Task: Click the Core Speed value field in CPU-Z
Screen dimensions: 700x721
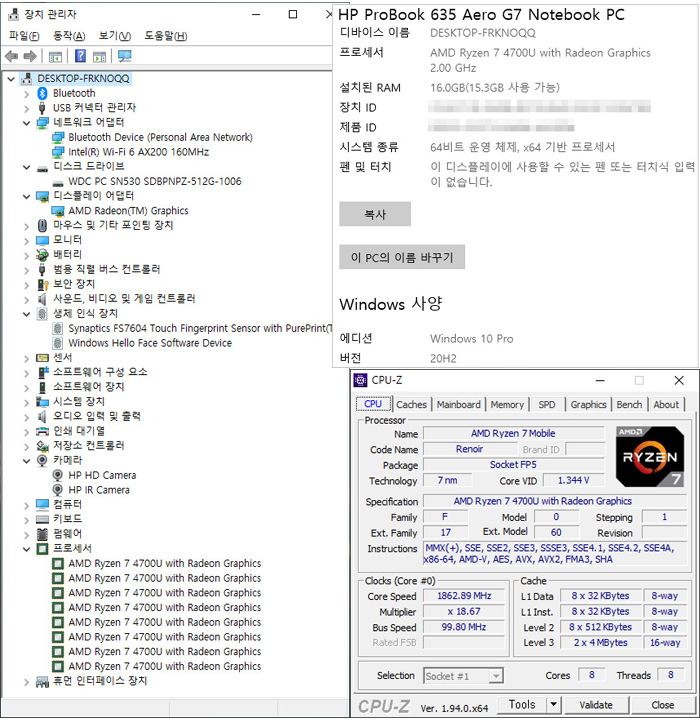Action: pyautogui.click(x=464, y=596)
